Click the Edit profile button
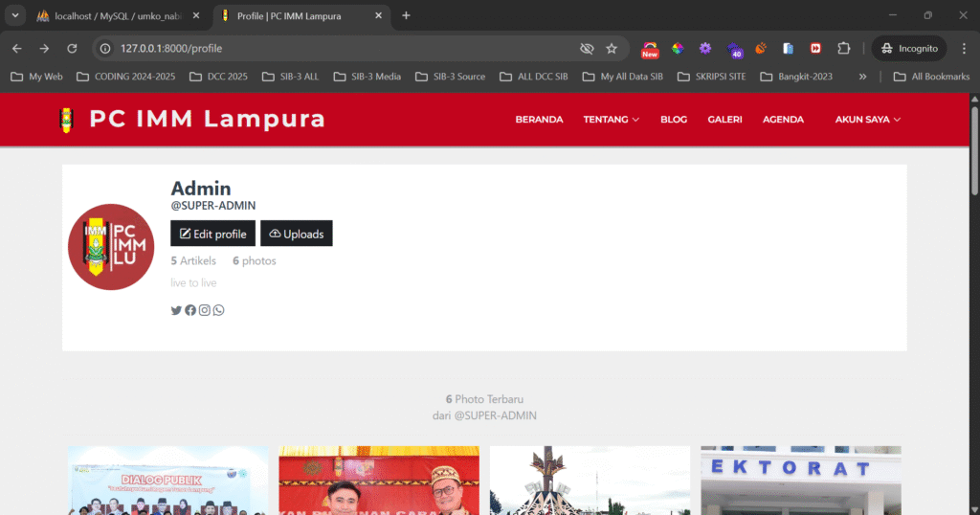 click(213, 234)
